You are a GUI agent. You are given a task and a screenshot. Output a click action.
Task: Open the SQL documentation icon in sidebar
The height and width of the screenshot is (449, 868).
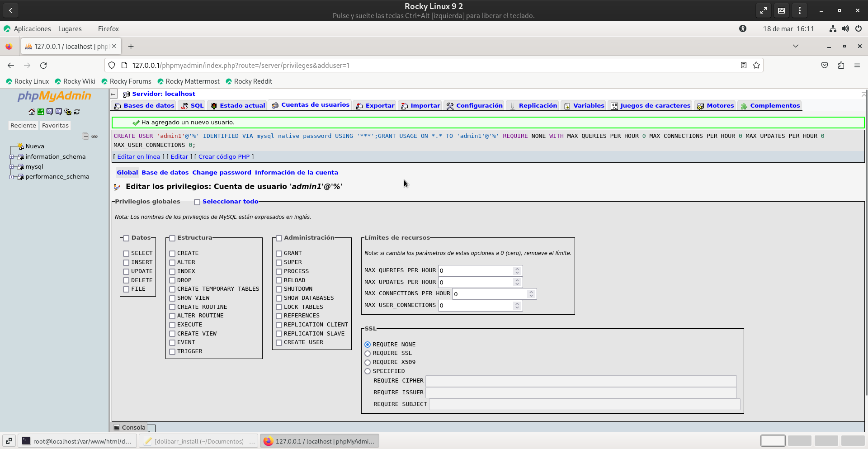tap(59, 112)
